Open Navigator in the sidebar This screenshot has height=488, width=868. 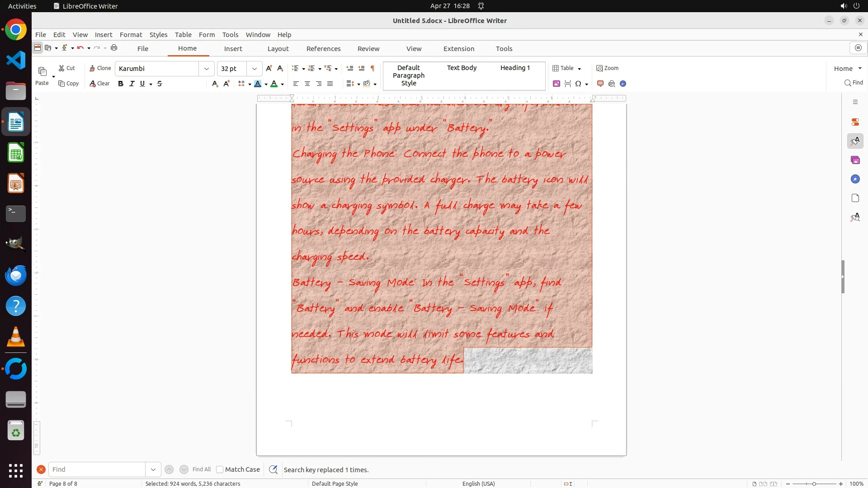[x=855, y=179]
